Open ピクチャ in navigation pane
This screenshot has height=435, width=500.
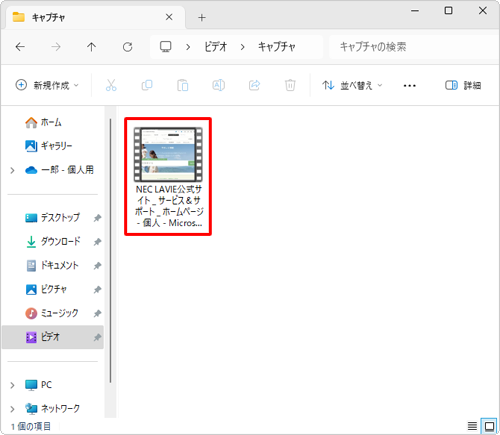pos(46,289)
